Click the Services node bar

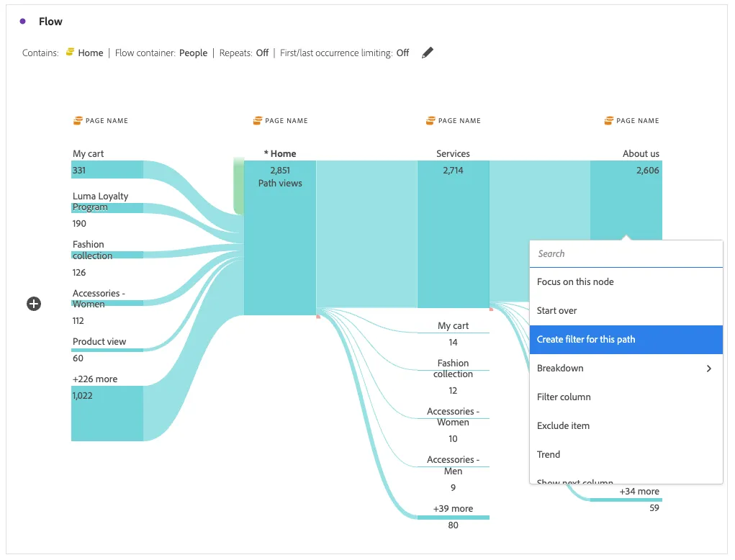click(454, 234)
